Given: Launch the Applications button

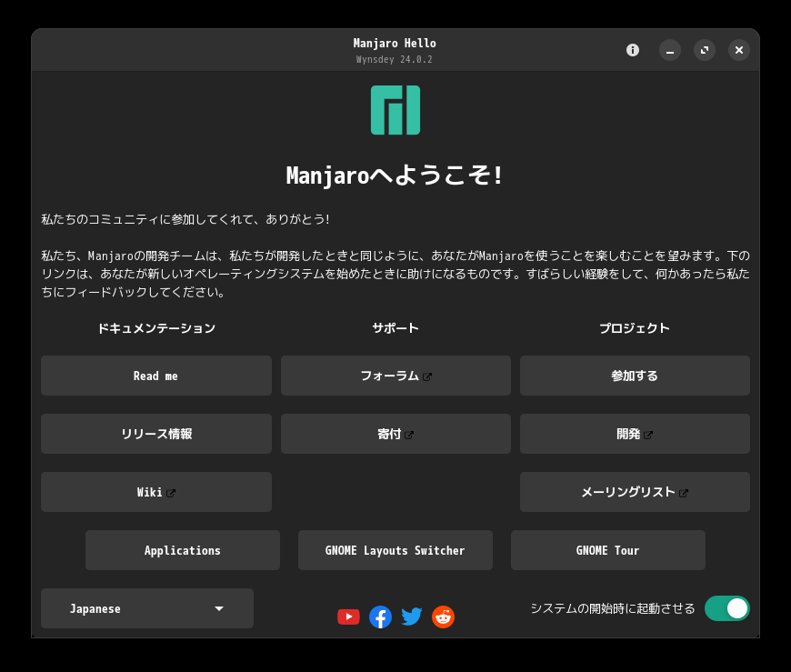Looking at the screenshot, I should point(183,550).
